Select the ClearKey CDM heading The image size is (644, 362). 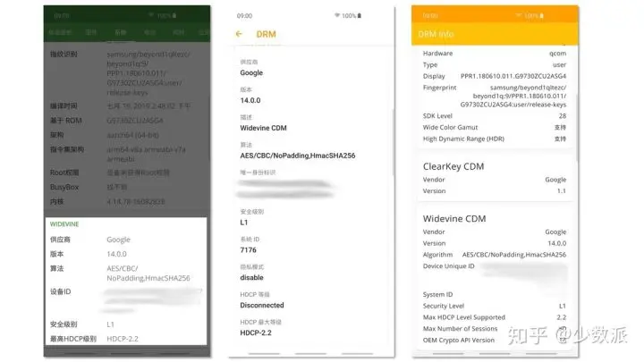[453, 166]
